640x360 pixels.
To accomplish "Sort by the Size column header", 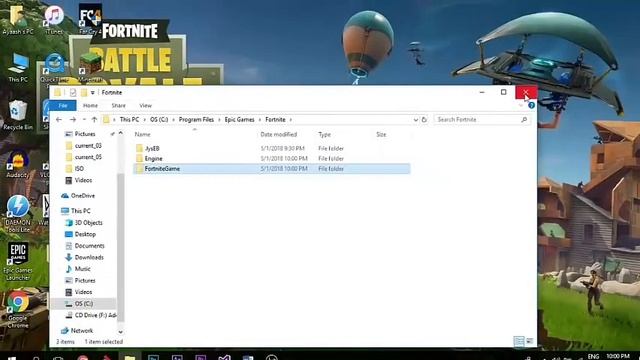I will click(381, 134).
